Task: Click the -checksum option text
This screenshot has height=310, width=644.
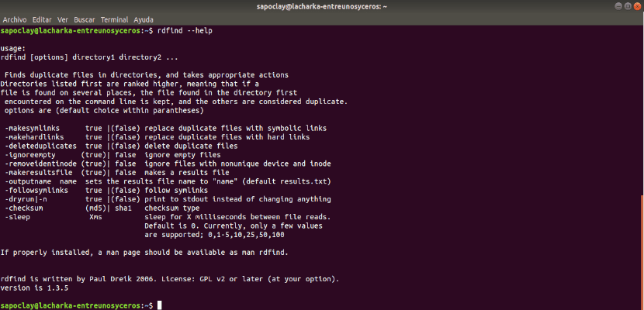Action: [24, 208]
